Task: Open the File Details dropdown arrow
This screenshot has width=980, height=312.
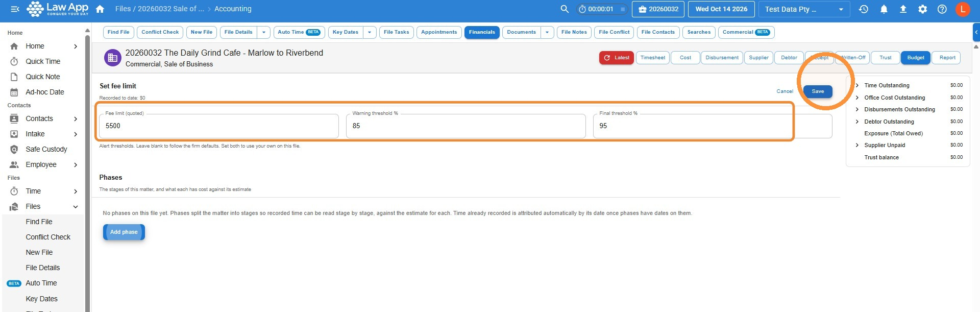Action: pyautogui.click(x=264, y=32)
